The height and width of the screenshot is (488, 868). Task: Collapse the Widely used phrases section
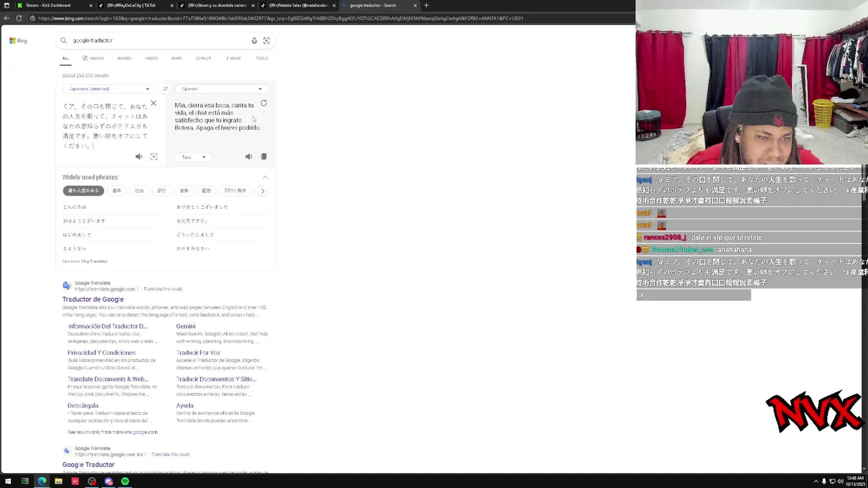[265, 177]
